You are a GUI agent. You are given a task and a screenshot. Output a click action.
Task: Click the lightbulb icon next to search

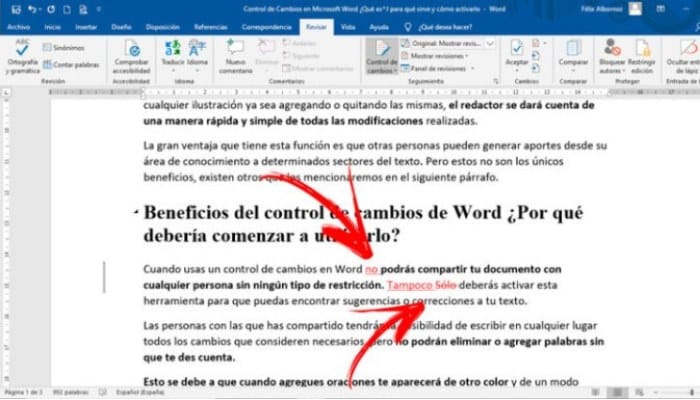click(408, 27)
